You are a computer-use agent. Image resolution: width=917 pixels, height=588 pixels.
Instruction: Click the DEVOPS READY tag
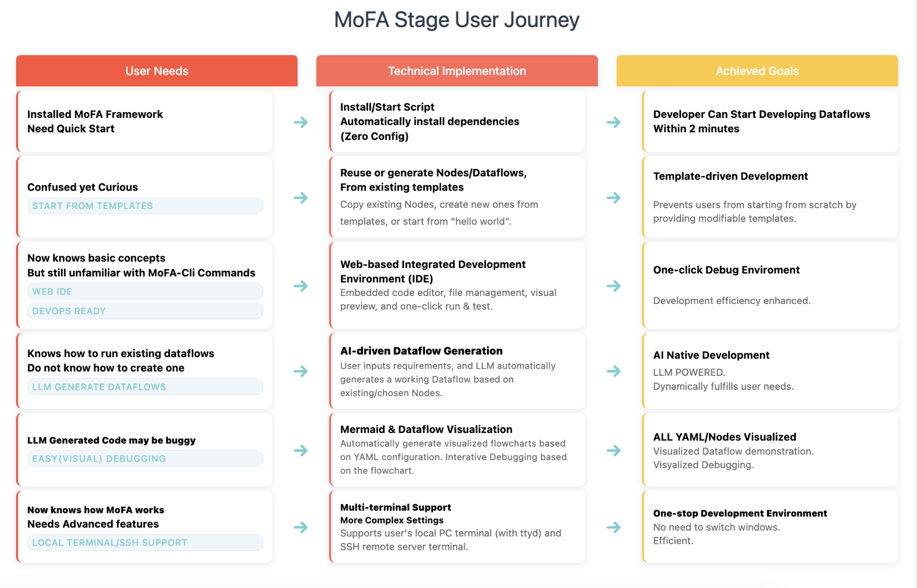point(145,311)
